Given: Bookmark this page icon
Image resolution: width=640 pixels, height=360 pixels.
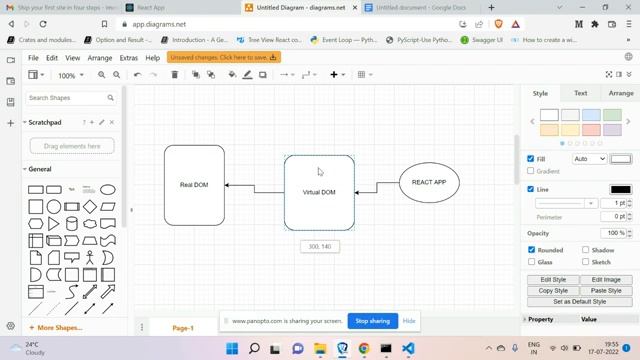Looking at the screenshot, I should [x=104, y=24].
